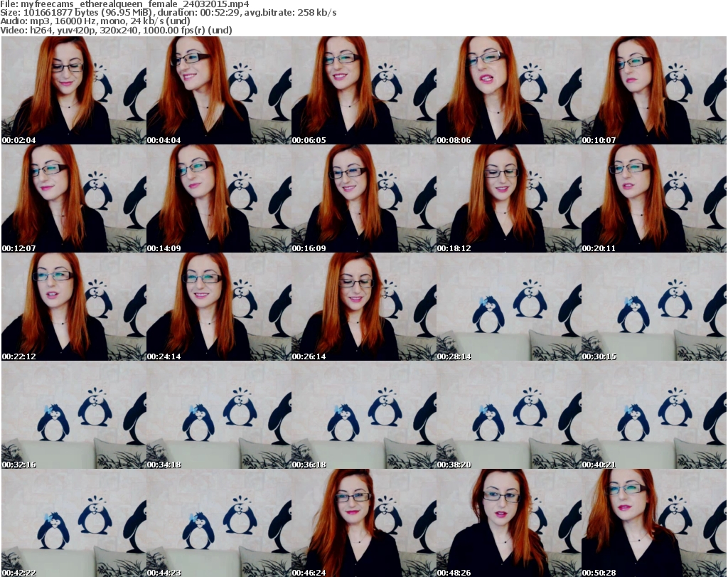Select the thumbnail stamped 00:04:04

coord(219,90)
